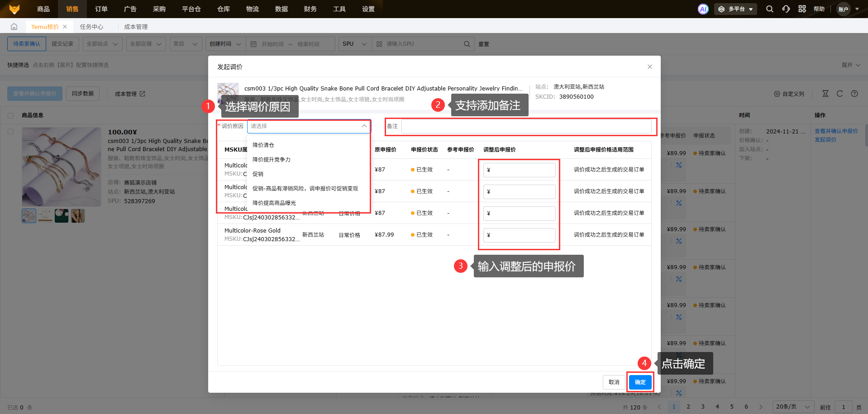Viewport: 868px width, 414px height.
Task: Choose 降价清仓 from the reason list
Action: (263, 145)
